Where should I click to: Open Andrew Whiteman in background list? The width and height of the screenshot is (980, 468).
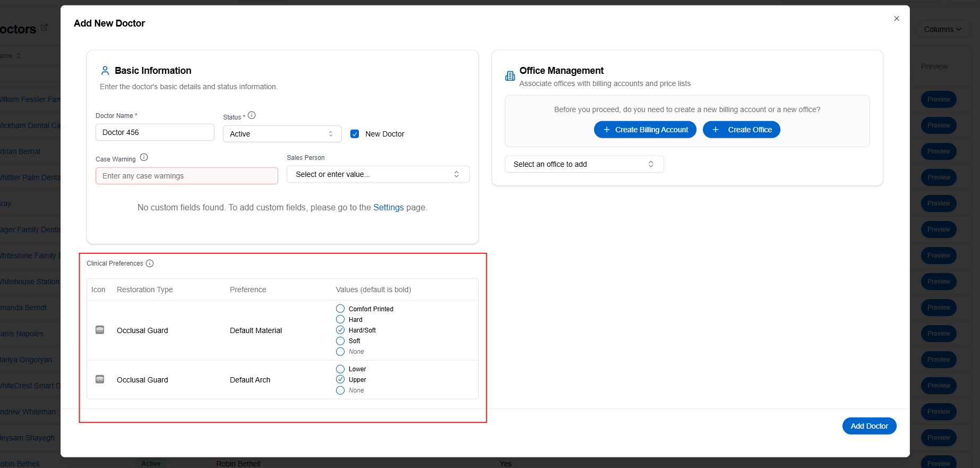[x=28, y=412]
